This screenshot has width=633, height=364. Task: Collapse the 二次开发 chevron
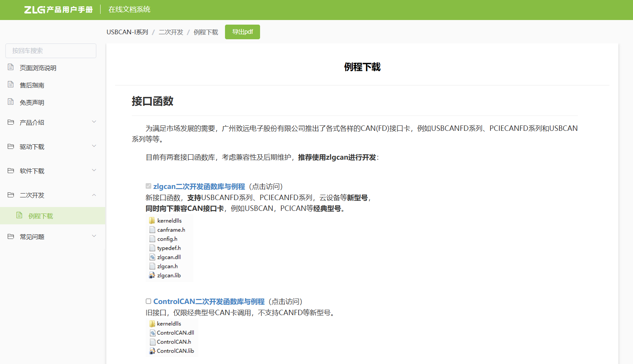click(x=94, y=195)
